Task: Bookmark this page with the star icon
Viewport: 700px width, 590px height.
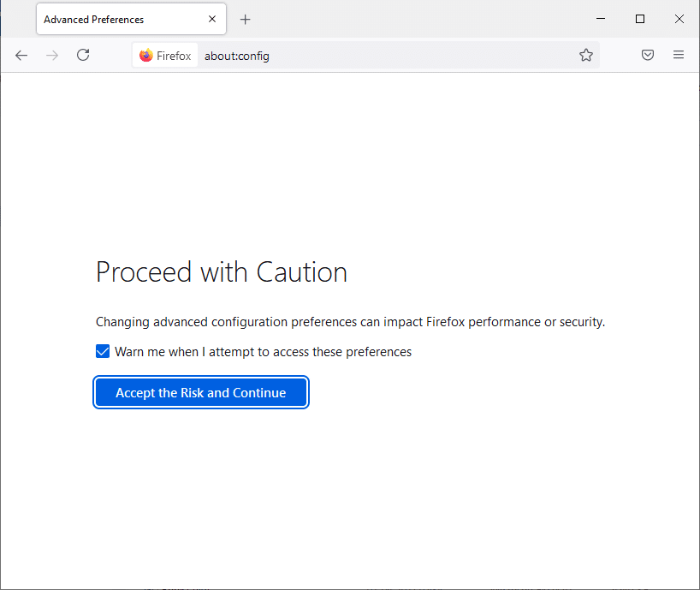Action: (586, 55)
